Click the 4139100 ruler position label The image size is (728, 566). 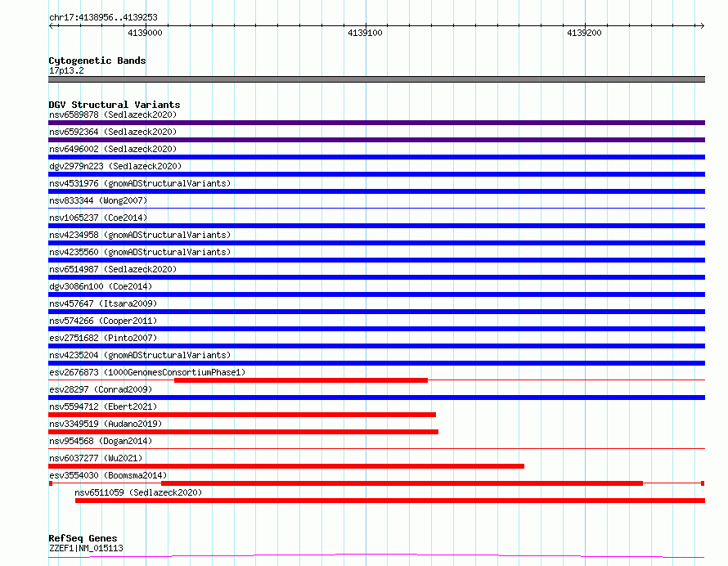pyautogui.click(x=365, y=33)
